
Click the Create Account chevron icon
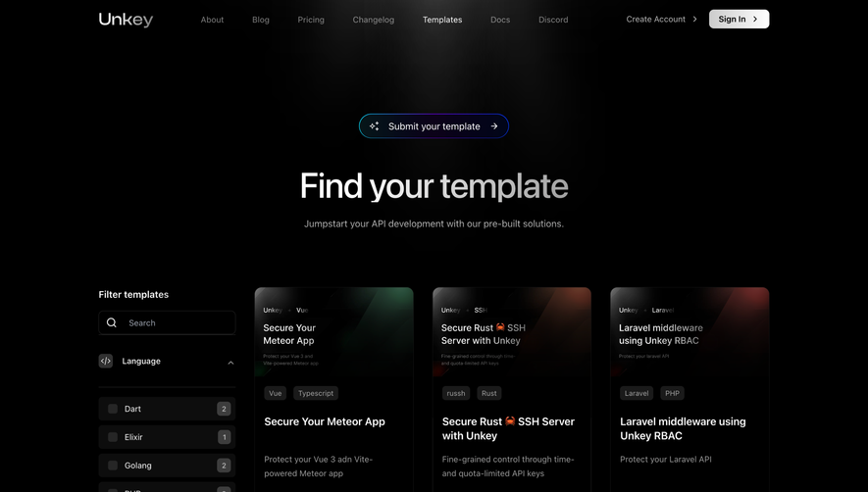click(694, 19)
